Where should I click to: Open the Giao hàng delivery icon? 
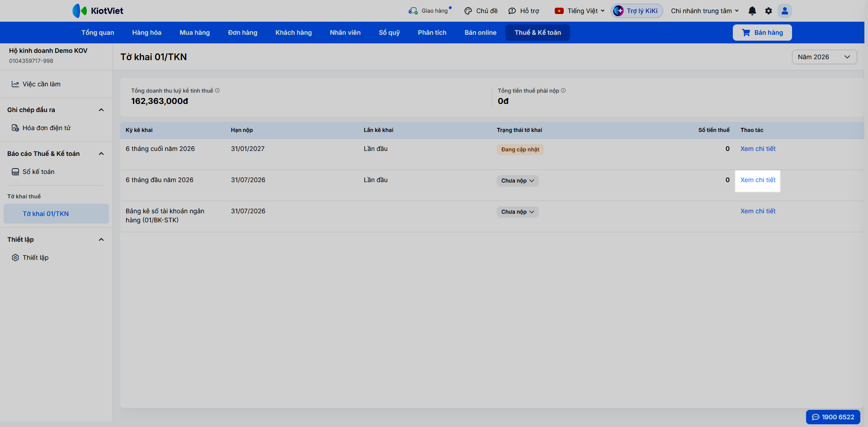tap(413, 11)
